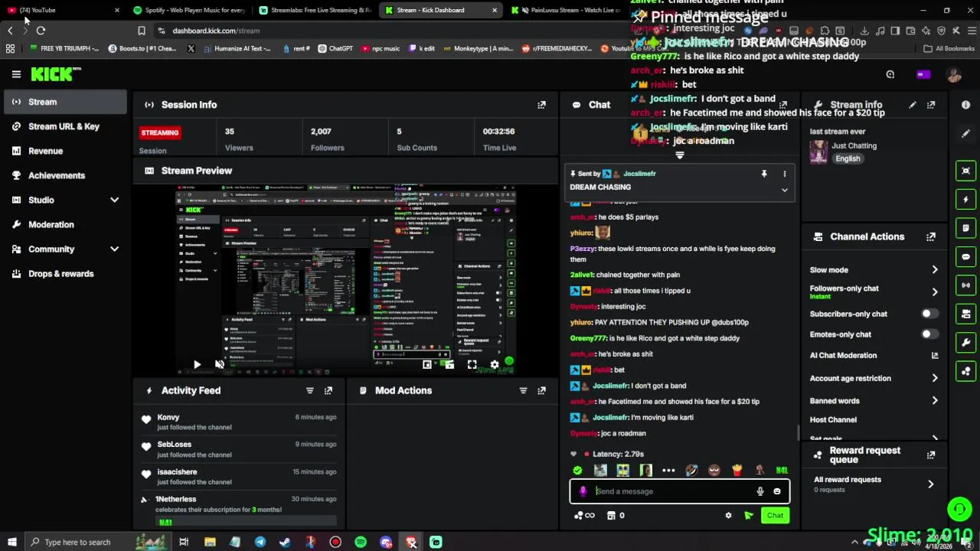Screen dimensions: 980x551
Task: Open Banned words options arrow
Action: point(935,401)
